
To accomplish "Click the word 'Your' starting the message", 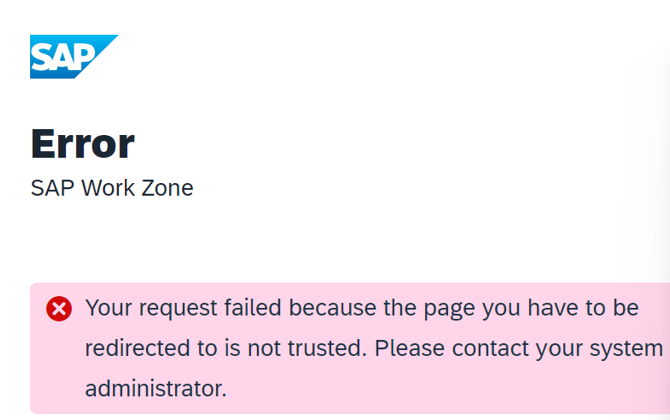I will [x=109, y=308].
